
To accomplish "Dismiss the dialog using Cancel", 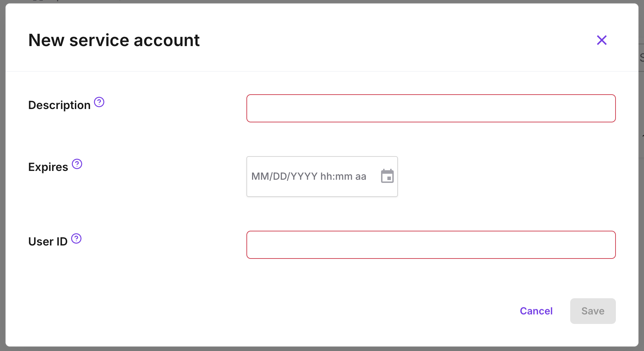I will click(x=536, y=311).
